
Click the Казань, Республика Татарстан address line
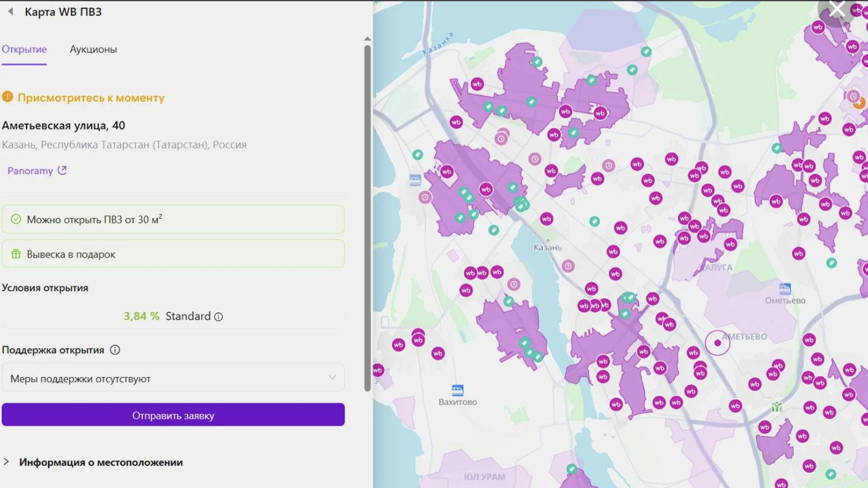point(124,145)
